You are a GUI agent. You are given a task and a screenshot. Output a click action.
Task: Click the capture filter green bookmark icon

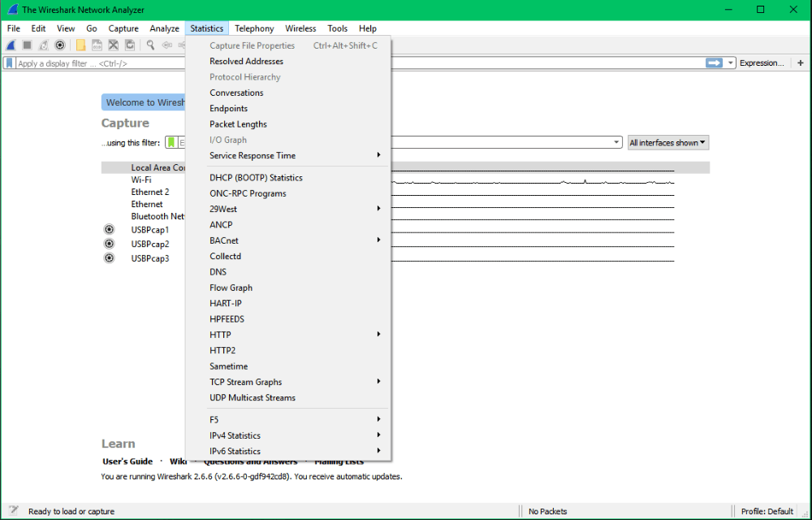(x=171, y=142)
